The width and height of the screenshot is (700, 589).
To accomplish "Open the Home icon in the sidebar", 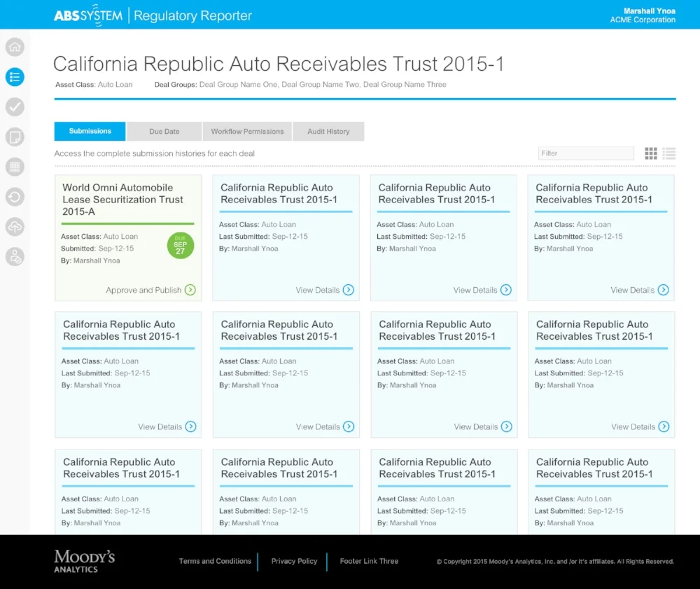I will [x=15, y=47].
